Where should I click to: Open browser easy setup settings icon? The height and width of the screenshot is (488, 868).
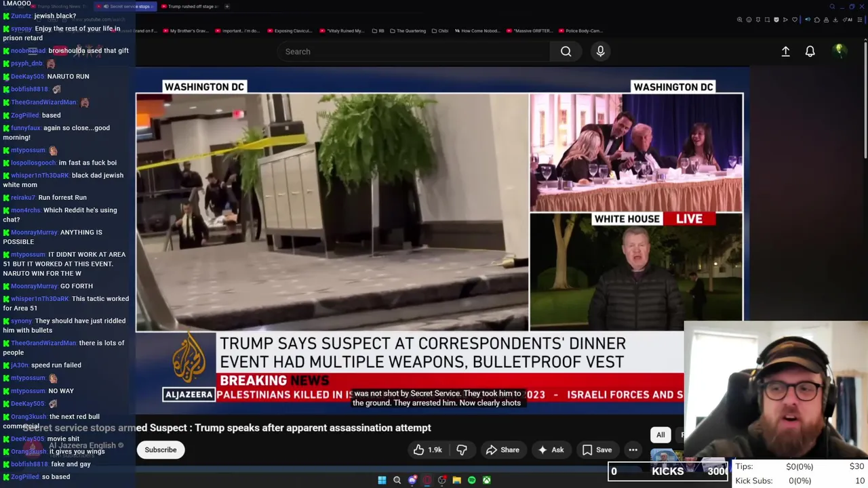point(859,20)
